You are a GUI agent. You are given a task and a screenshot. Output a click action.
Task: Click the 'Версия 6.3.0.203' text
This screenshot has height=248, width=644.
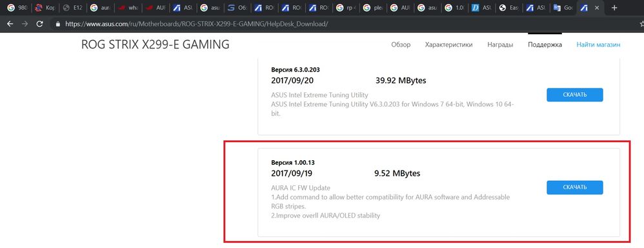coord(296,70)
